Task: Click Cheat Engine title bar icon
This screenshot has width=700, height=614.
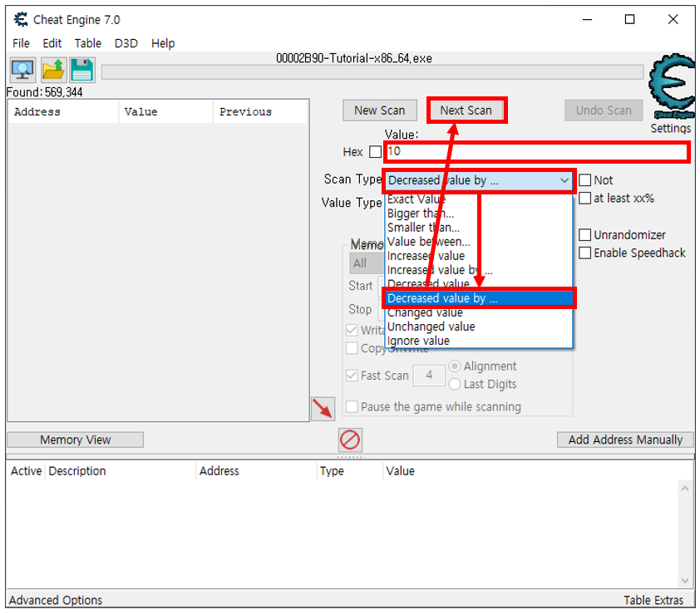Action: [21, 20]
